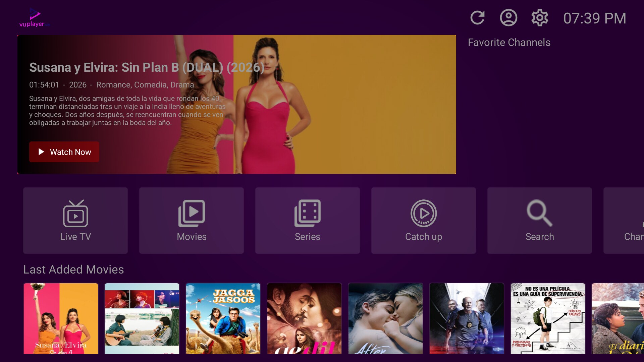Open the Movies tile

coord(192,220)
